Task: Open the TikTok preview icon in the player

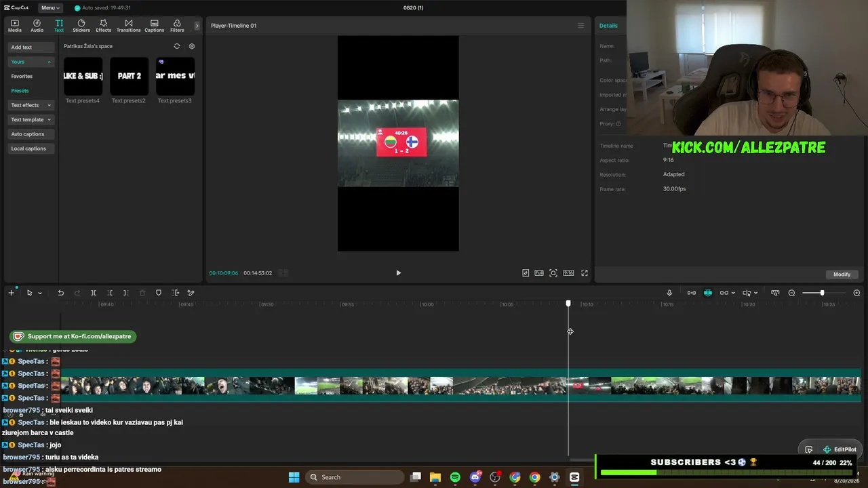Action: pyautogui.click(x=526, y=273)
